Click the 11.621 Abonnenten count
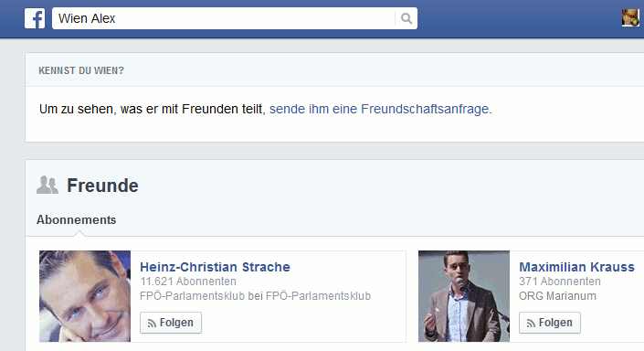The image size is (644, 351). 188,282
